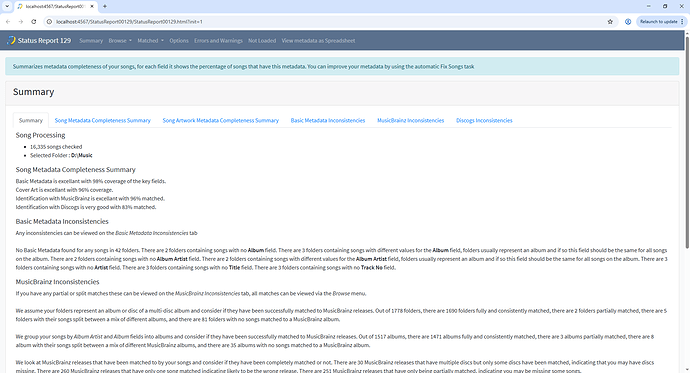Switch to Song Metadata Completeness Summary tab
The width and height of the screenshot is (690, 373).
[103, 121]
